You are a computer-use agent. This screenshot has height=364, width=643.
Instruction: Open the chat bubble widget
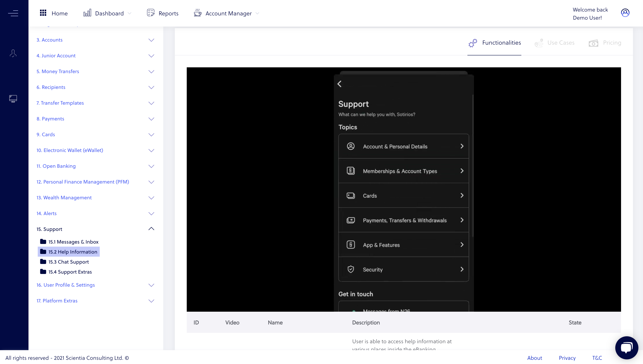pos(626,347)
